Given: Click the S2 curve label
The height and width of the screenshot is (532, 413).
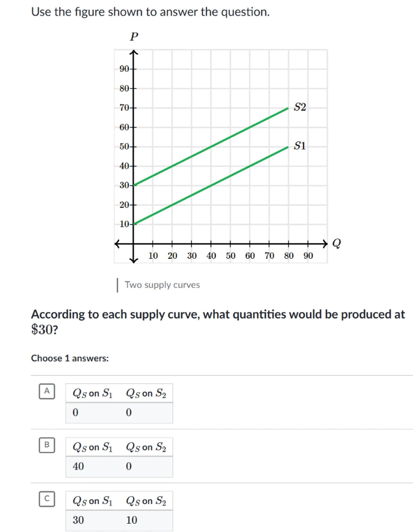Looking at the screenshot, I should click(x=300, y=107).
